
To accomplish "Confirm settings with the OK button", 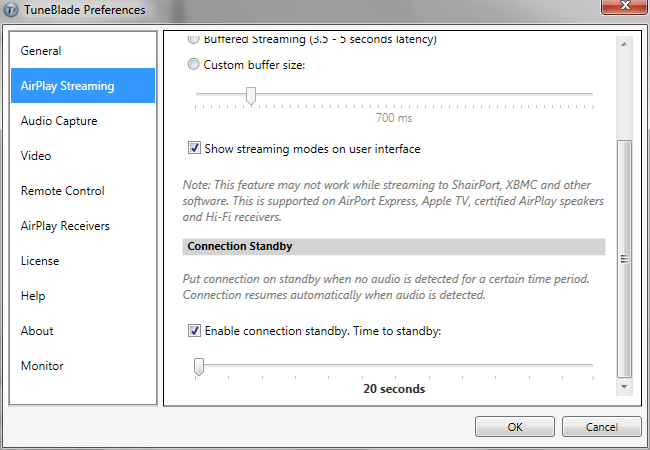I will pos(515,427).
